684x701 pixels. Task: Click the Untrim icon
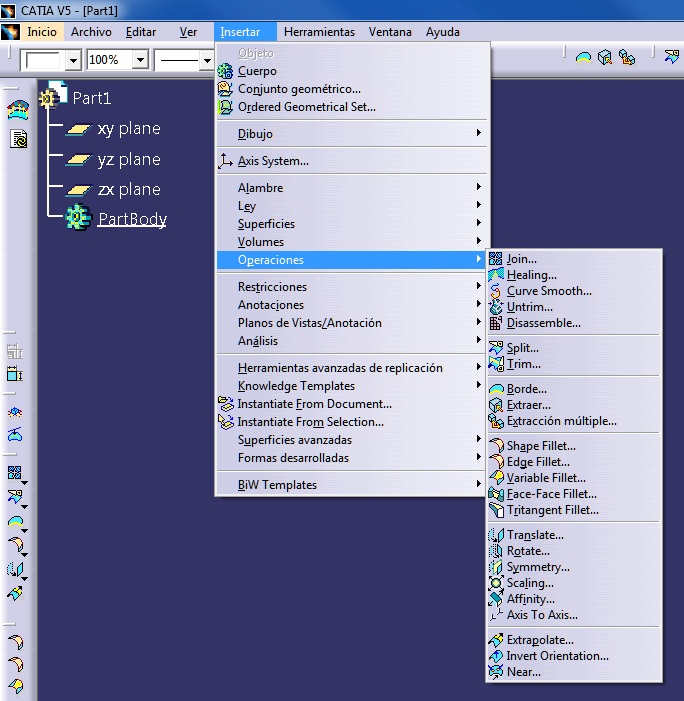(495, 307)
